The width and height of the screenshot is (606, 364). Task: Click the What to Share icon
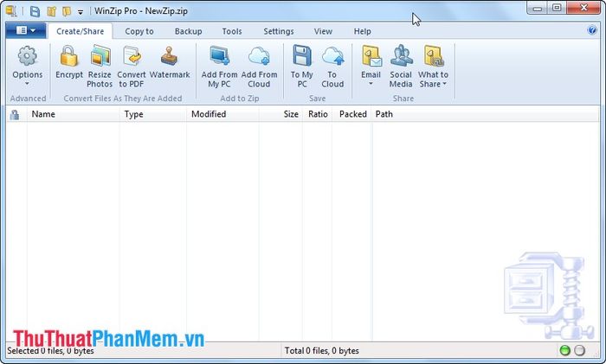point(433,56)
